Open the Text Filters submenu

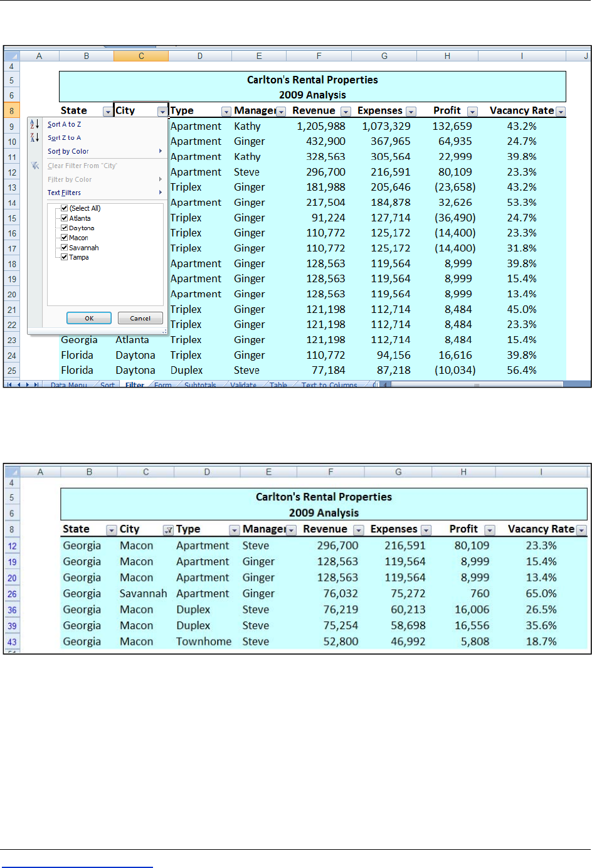104,193
